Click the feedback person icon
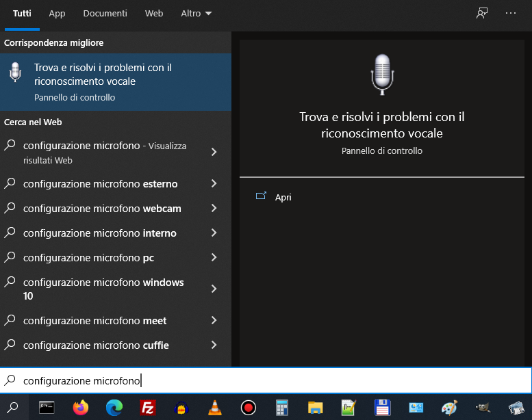The width and height of the screenshot is (532, 420). [x=482, y=13]
